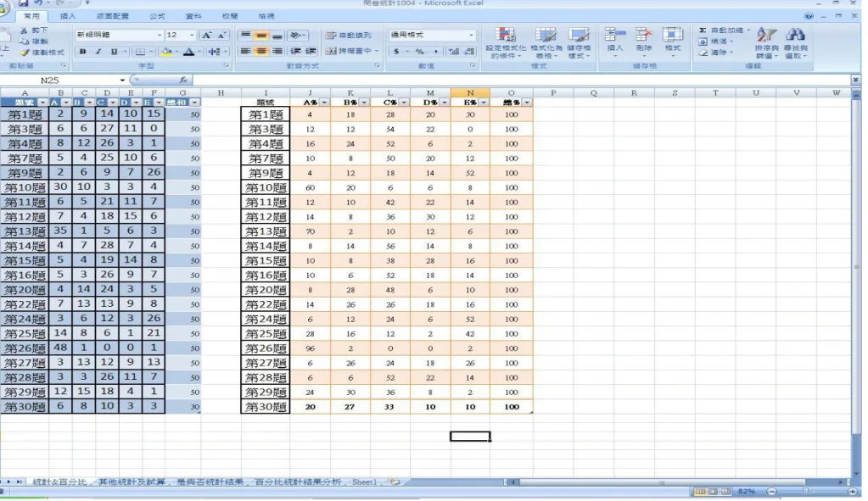This screenshot has width=868, height=501.
Task: Toggle Underline formatting
Action: (114, 52)
